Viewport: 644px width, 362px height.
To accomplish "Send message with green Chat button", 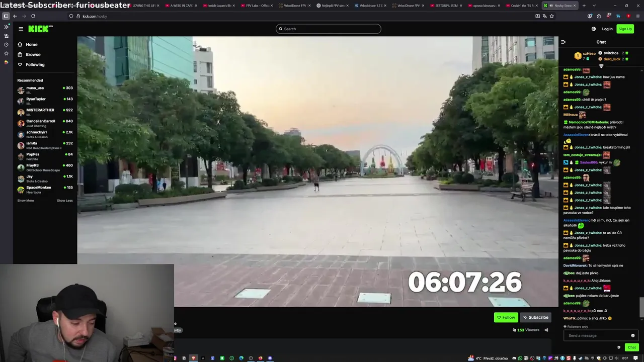I will point(631,347).
